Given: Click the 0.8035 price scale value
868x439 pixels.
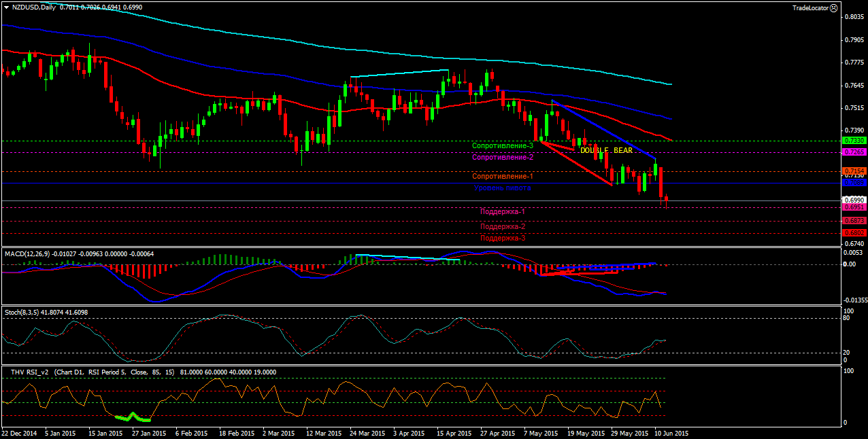Looking at the screenshot, I should point(853,17).
